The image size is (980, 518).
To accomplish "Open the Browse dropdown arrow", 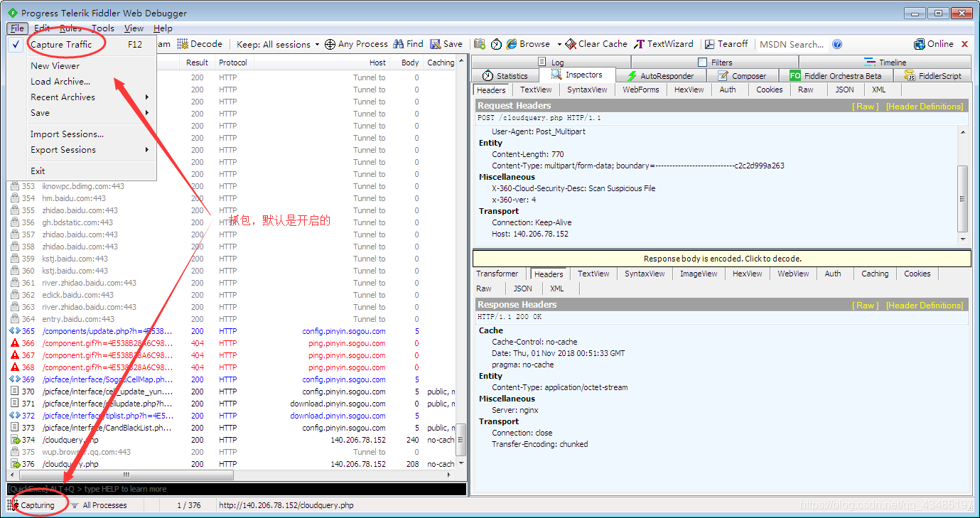I will tap(559, 44).
